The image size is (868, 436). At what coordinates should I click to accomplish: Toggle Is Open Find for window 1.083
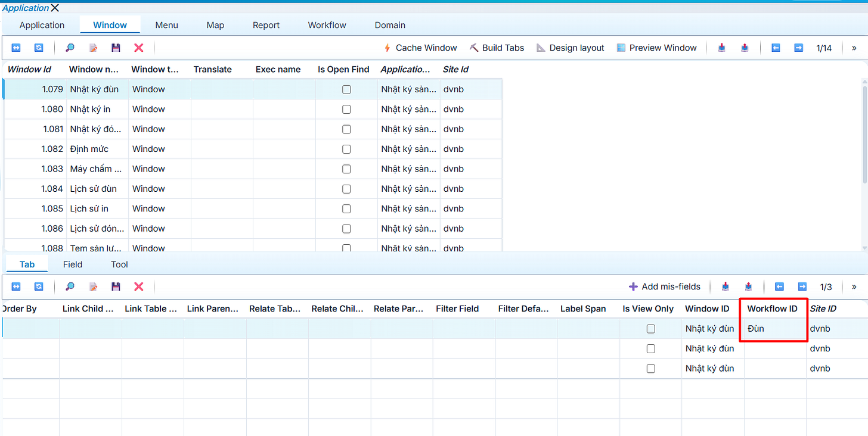pos(346,169)
